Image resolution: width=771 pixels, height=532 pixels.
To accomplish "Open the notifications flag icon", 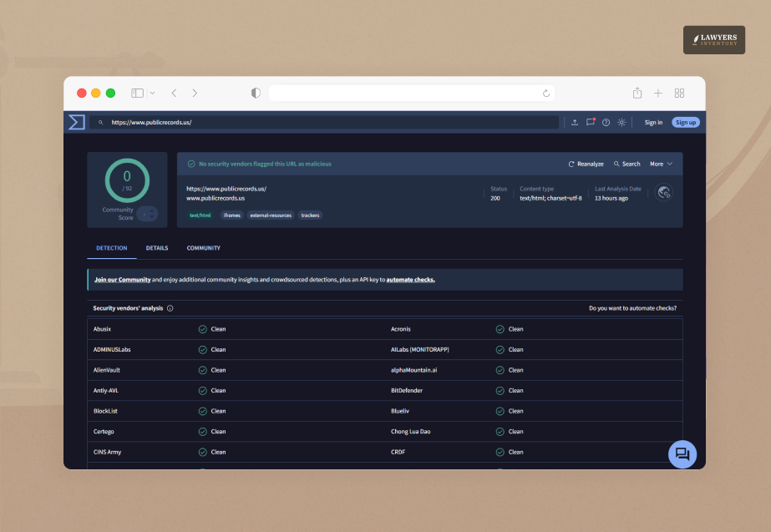I will [x=590, y=122].
